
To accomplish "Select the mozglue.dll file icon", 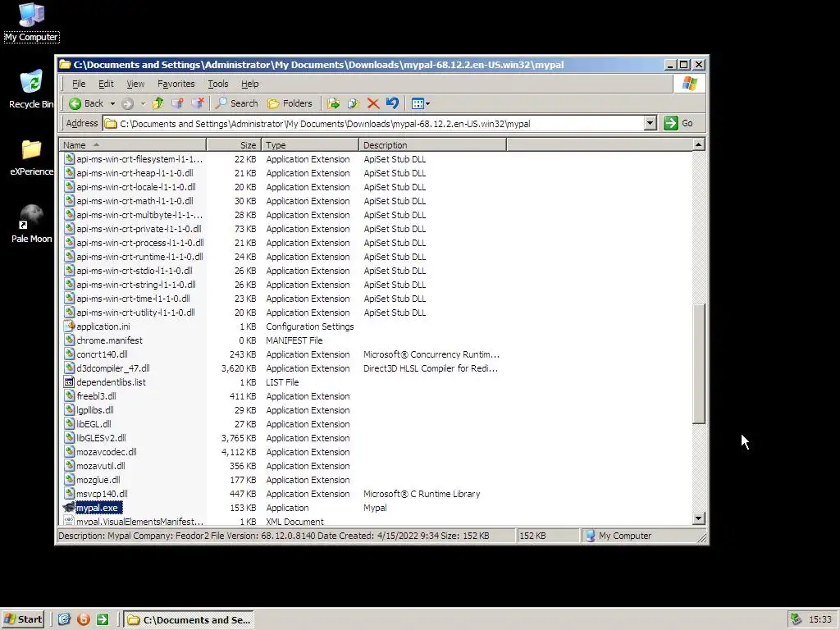I will (69, 479).
